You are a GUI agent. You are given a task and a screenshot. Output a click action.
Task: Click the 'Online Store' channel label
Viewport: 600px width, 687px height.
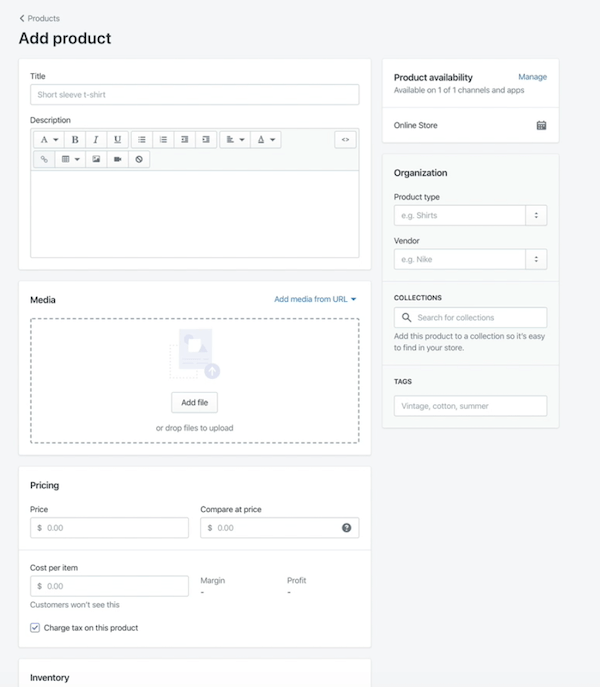tap(415, 125)
